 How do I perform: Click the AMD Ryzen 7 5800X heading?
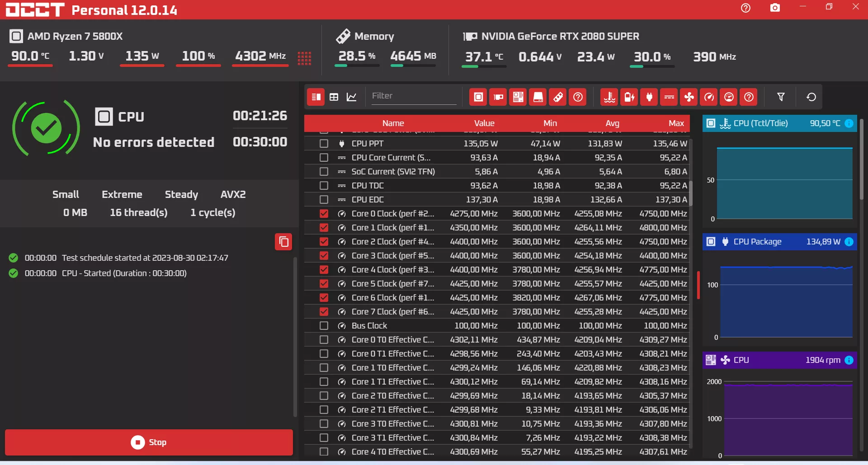point(75,36)
